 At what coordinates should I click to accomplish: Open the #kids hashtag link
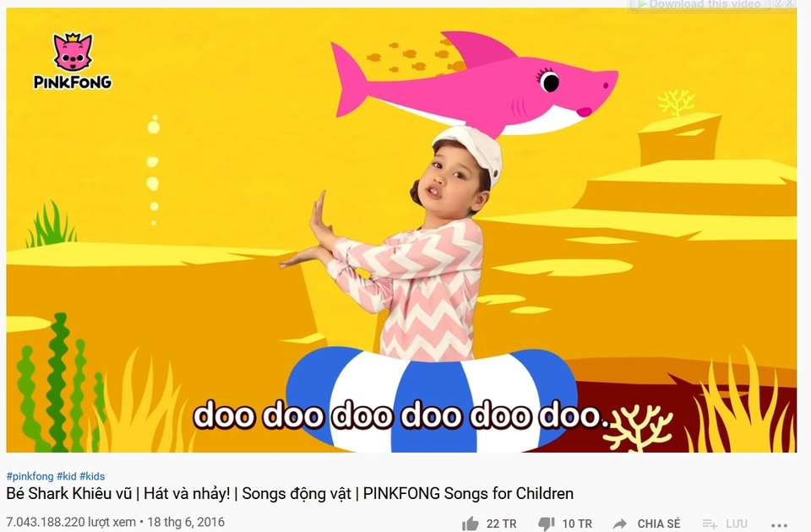(x=92, y=476)
